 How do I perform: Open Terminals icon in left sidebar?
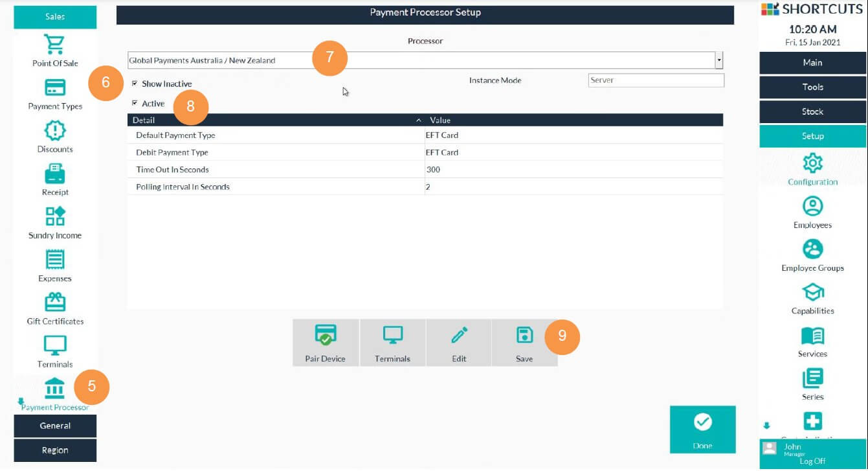[55, 345]
